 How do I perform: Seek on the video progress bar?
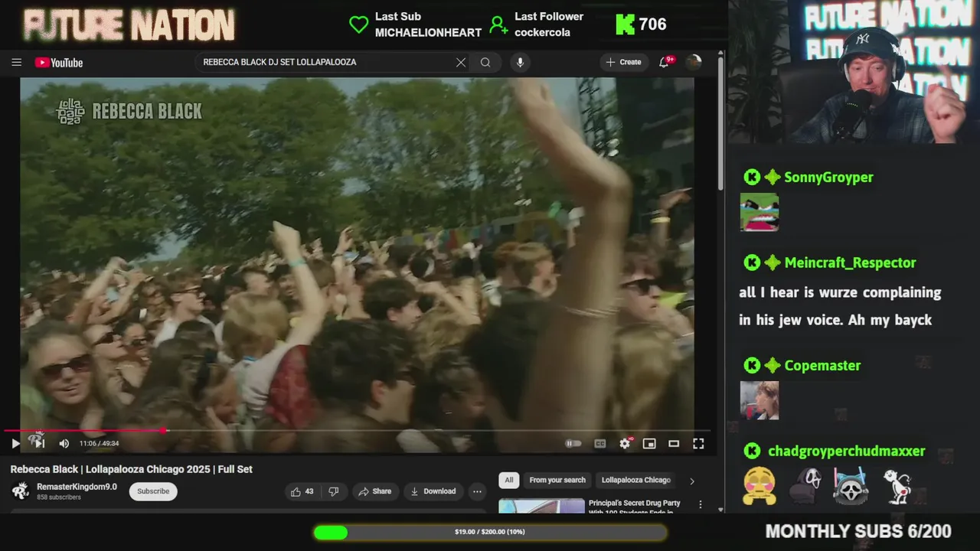click(357, 431)
